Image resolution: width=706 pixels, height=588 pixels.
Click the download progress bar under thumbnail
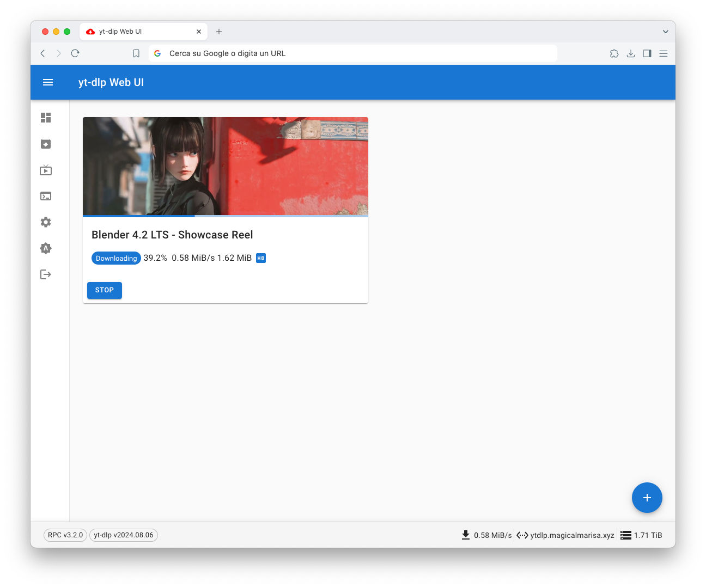click(226, 216)
